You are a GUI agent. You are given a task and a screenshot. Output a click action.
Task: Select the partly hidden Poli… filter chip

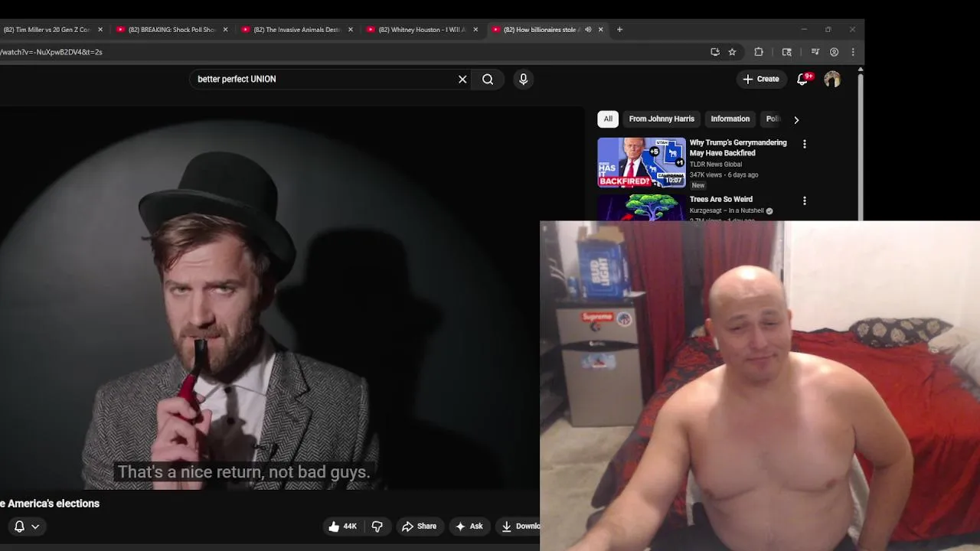[773, 119]
